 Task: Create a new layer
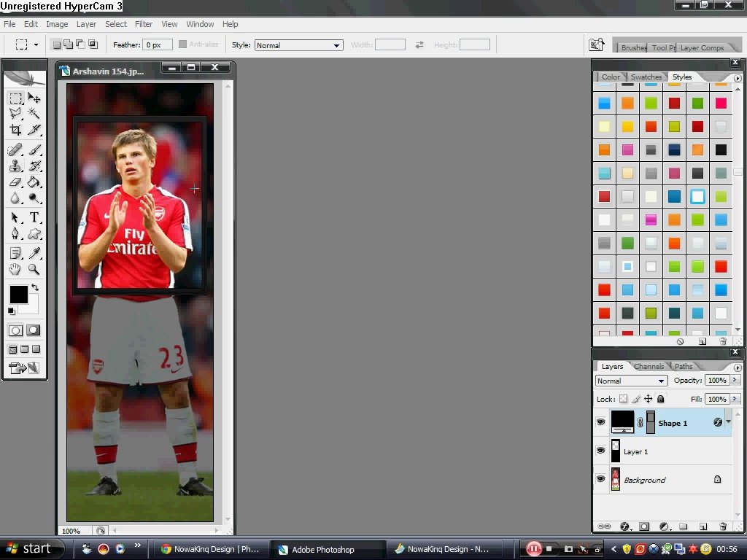pyautogui.click(x=703, y=526)
